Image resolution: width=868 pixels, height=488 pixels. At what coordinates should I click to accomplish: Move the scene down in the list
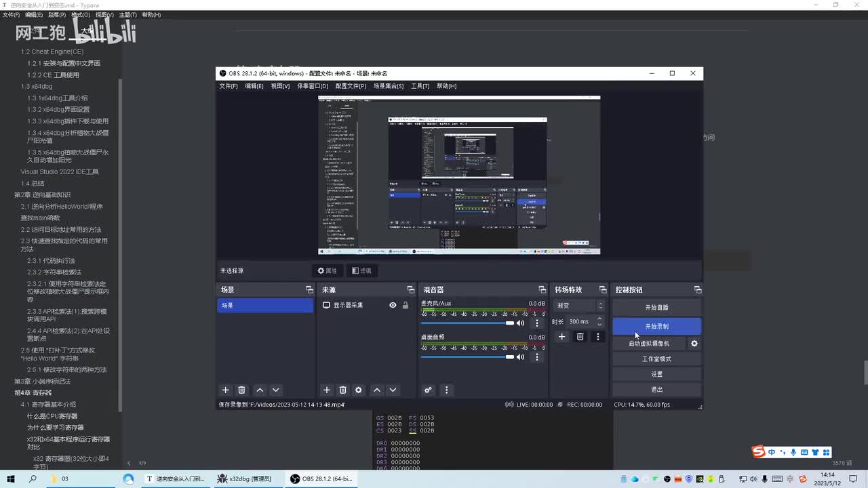(275, 390)
